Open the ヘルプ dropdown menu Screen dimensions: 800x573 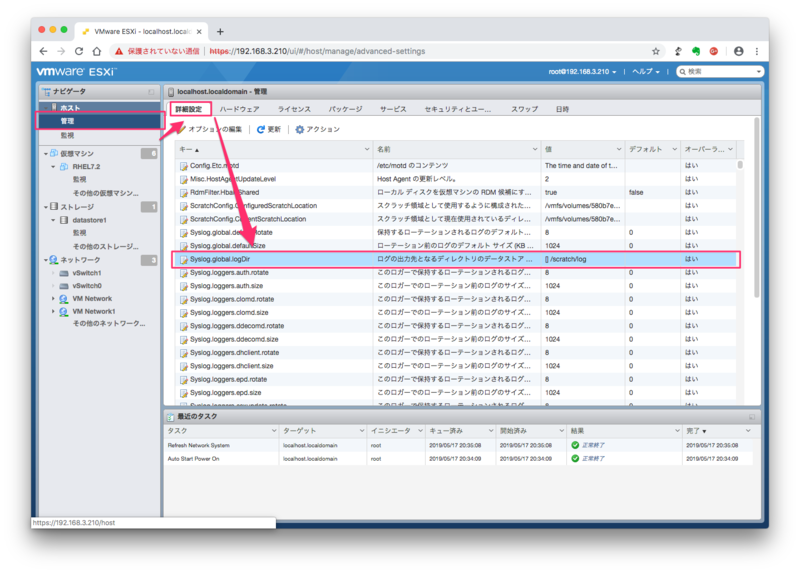coord(646,71)
